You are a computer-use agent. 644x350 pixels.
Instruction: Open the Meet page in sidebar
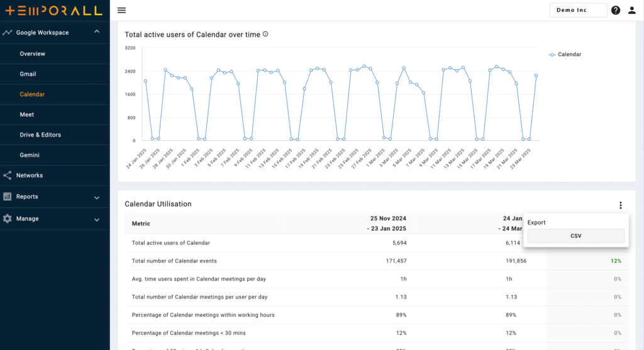click(x=26, y=115)
